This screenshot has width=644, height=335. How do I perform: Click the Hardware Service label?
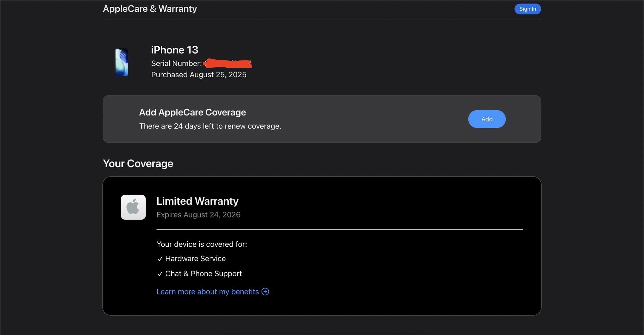click(195, 259)
